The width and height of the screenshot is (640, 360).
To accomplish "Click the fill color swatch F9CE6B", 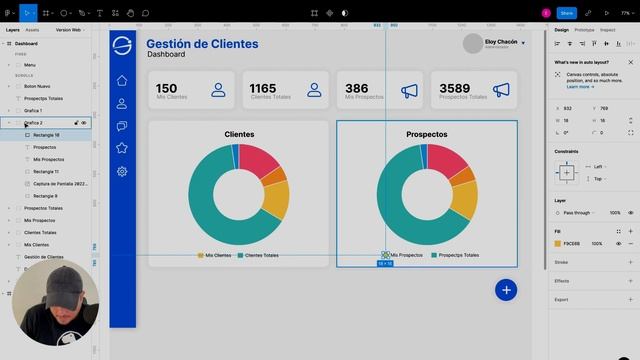I will click(558, 244).
